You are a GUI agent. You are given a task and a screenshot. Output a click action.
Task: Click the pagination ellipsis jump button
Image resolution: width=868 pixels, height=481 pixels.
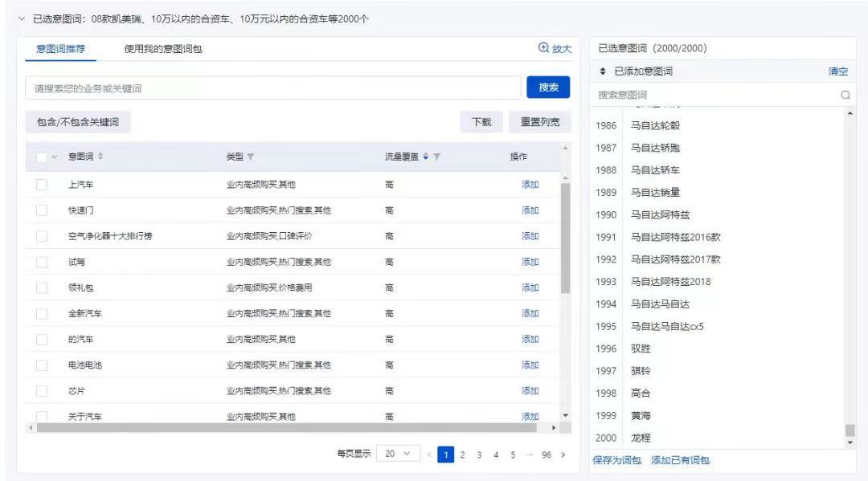pos(530,455)
